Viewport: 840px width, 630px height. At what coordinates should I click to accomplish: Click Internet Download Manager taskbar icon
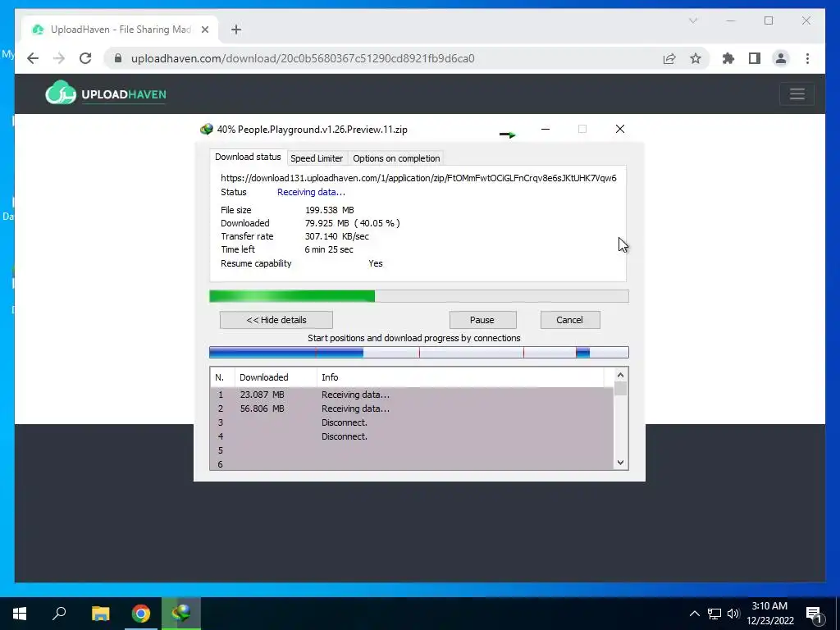181,614
